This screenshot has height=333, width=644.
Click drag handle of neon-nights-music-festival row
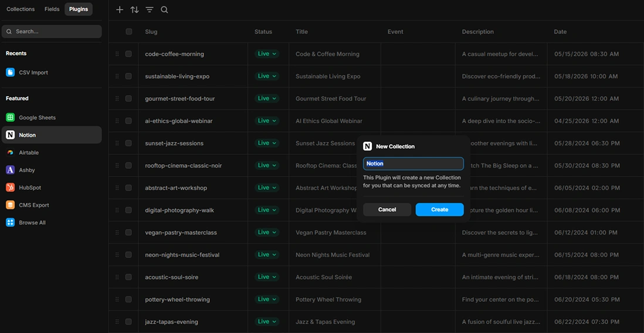(x=117, y=254)
